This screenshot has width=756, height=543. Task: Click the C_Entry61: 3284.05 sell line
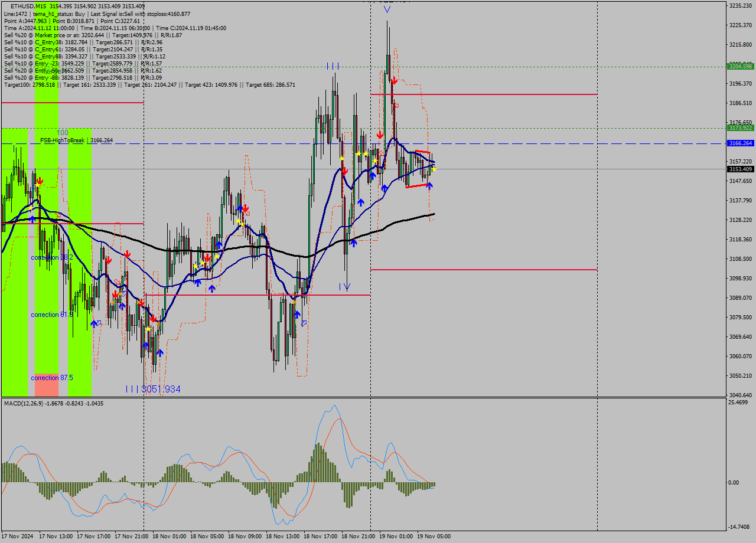click(83, 49)
